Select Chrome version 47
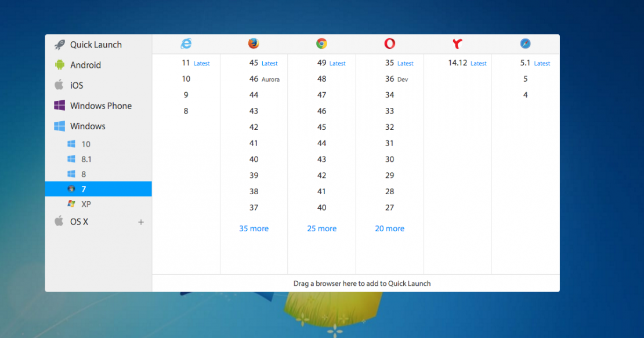This screenshot has width=644, height=338. coord(321,95)
